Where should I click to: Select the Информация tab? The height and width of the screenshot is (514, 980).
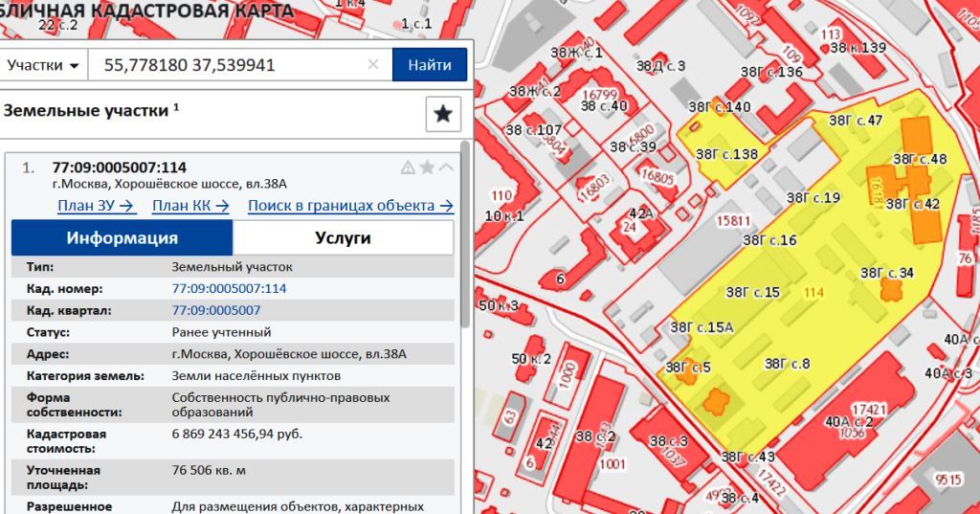click(x=122, y=238)
